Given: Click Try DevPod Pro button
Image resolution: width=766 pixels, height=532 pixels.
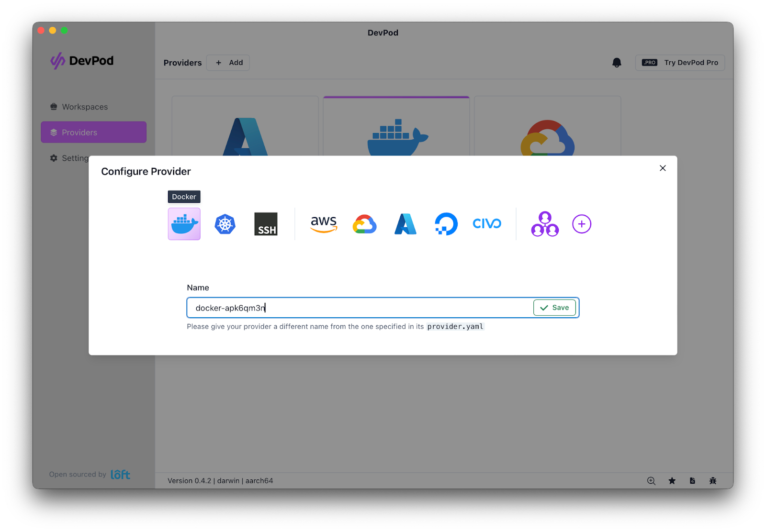Looking at the screenshot, I should (x=680, y=63).
